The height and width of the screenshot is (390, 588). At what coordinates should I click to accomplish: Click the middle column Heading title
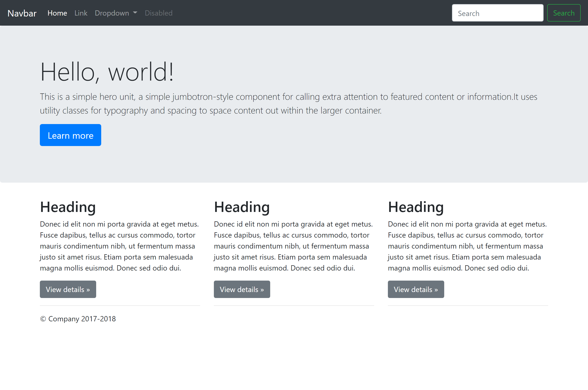click(x=242, y=207)
